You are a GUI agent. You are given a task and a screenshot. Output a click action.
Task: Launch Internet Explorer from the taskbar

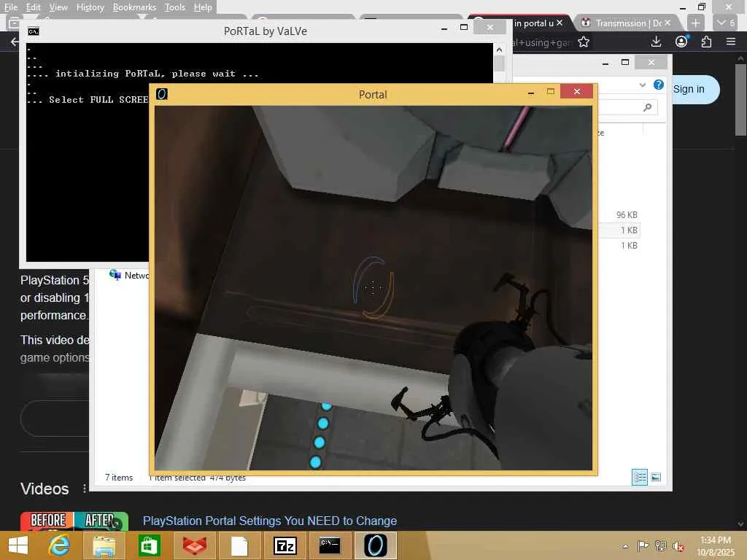tap(59, 545)
